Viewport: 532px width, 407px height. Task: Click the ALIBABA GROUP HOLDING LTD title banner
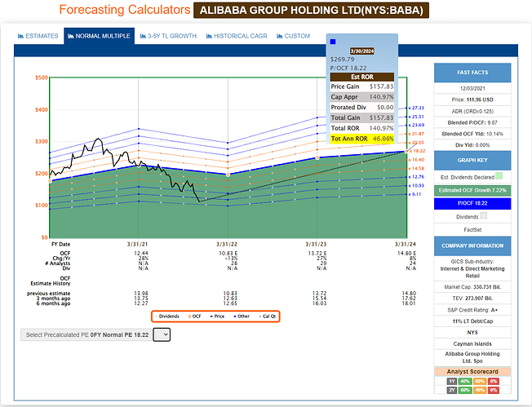click(x=311, y=10)
